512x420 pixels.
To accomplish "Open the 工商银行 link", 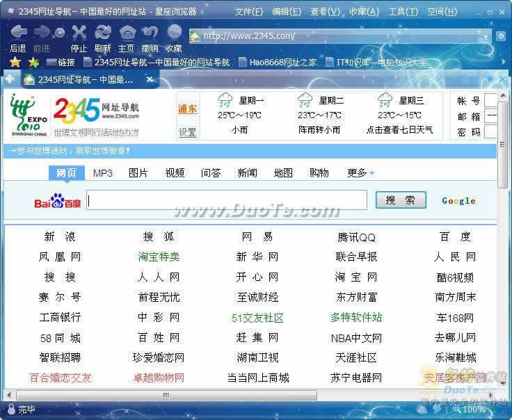I will point(60,317).
